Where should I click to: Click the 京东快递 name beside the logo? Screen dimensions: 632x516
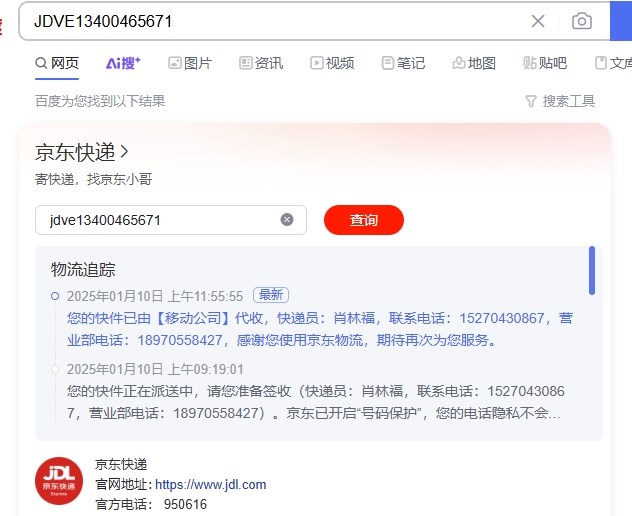click(x=121, y=464)
